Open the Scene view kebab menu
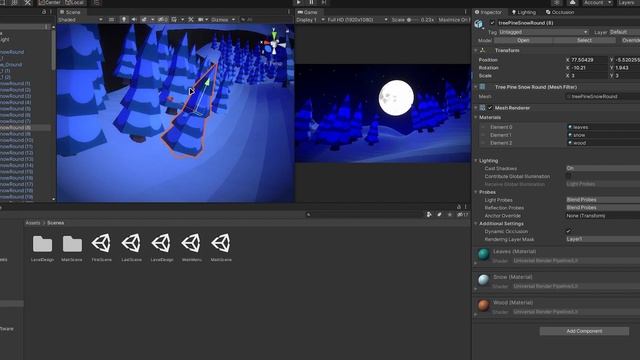 pyautogui.click(x=289, y=12)
